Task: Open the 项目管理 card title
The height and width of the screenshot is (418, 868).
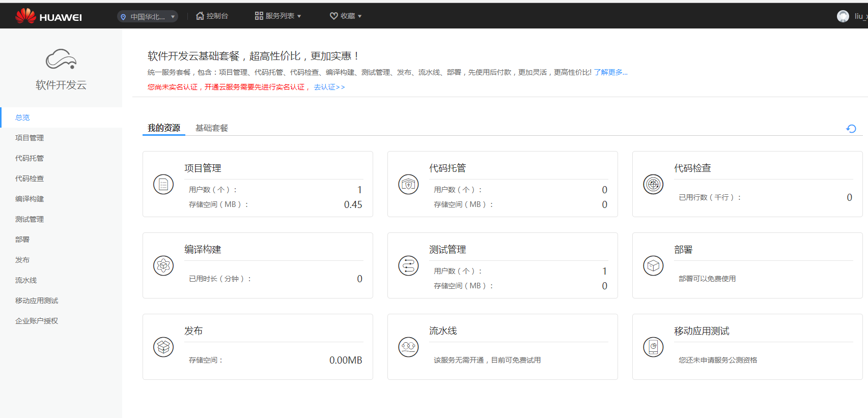Action: pos(203,168)
